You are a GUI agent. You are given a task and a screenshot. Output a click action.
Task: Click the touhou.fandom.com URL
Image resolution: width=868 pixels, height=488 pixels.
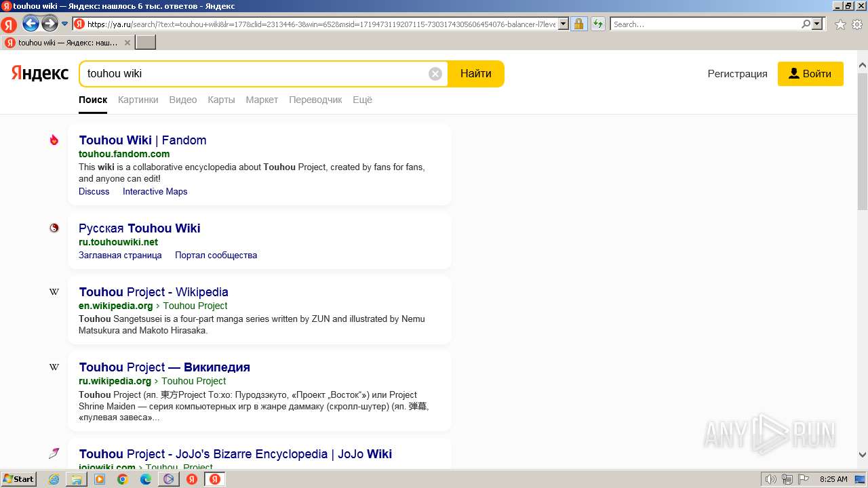click(x=124, y=154)
